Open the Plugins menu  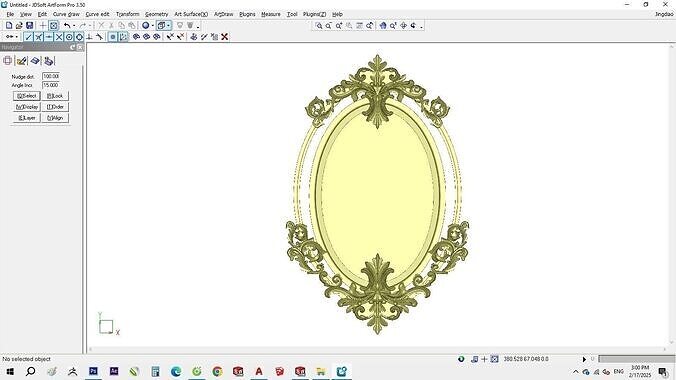coord(247,14)
